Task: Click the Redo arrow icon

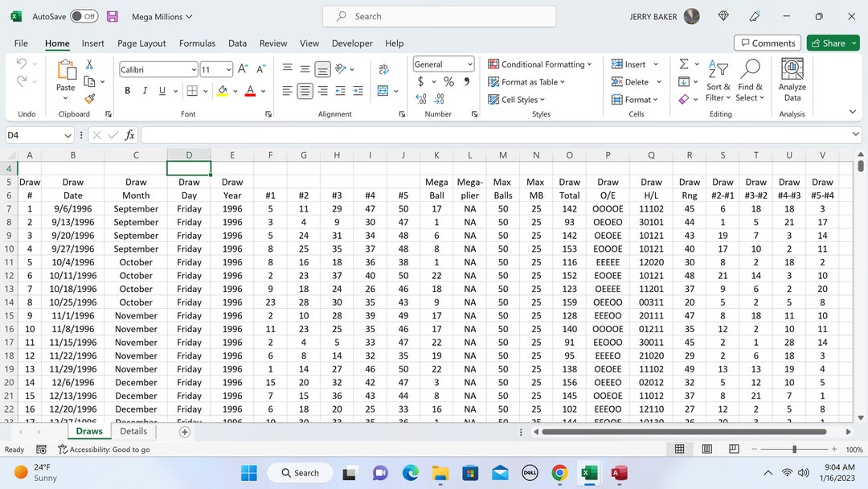Action: click(22, 82)
